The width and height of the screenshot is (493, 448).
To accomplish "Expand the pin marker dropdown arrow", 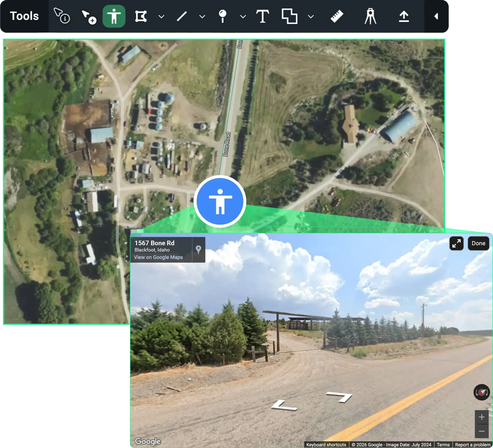I will point(243,17).
